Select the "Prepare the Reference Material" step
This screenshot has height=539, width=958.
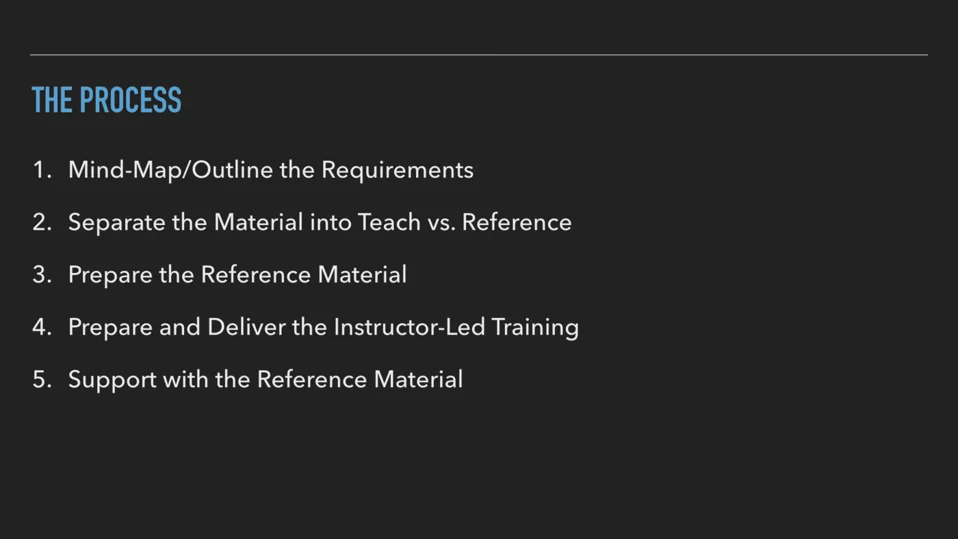(x=237, y=274)
